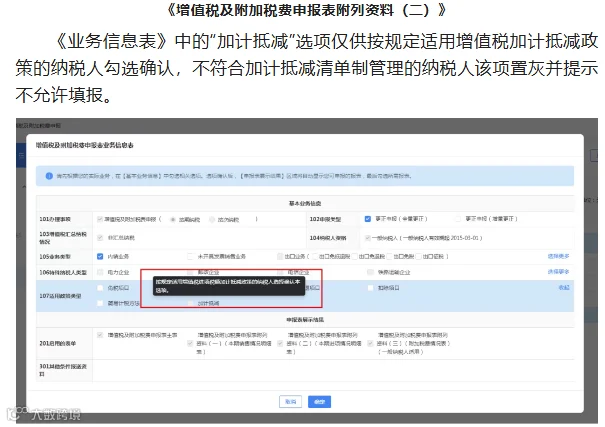Click the 基本业务信息 section heading
The image size is (605, 427).
pos(305,203)
